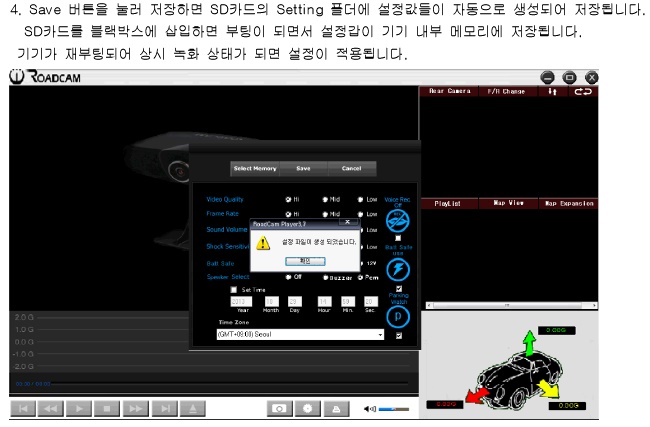Click the Month input field
Screen dimensions: 650x427
pos(271,301)
